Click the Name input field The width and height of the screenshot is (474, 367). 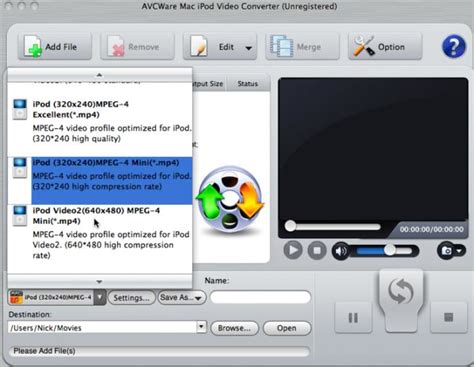(260, 297)
